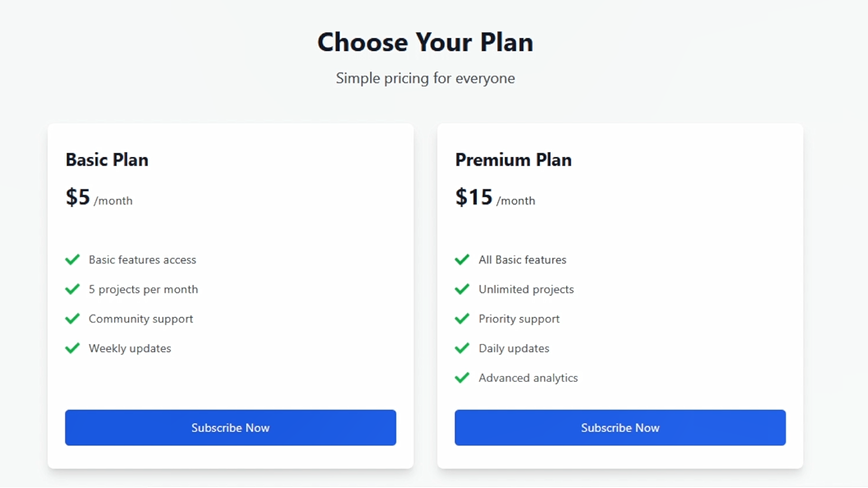868x488 pixels.
Task: Click the Premium Plan title
Action: tap(513, 160)
